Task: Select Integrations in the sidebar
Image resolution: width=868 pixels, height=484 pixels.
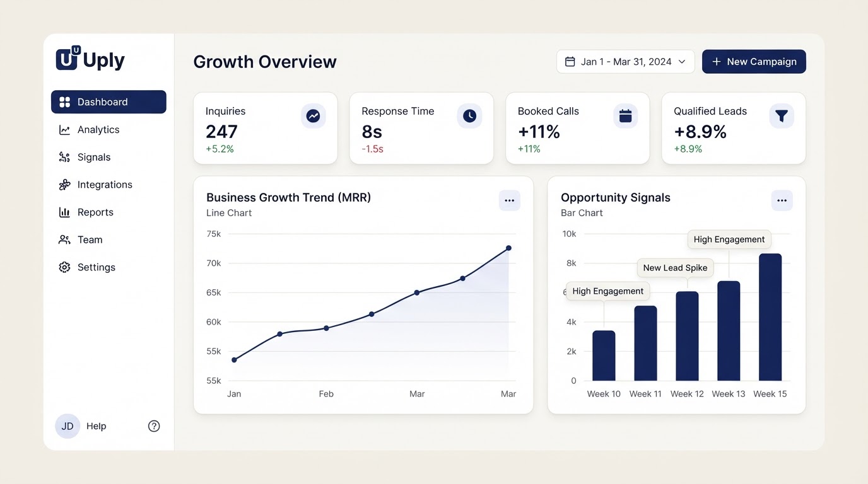Action: (x=108, y=185)
